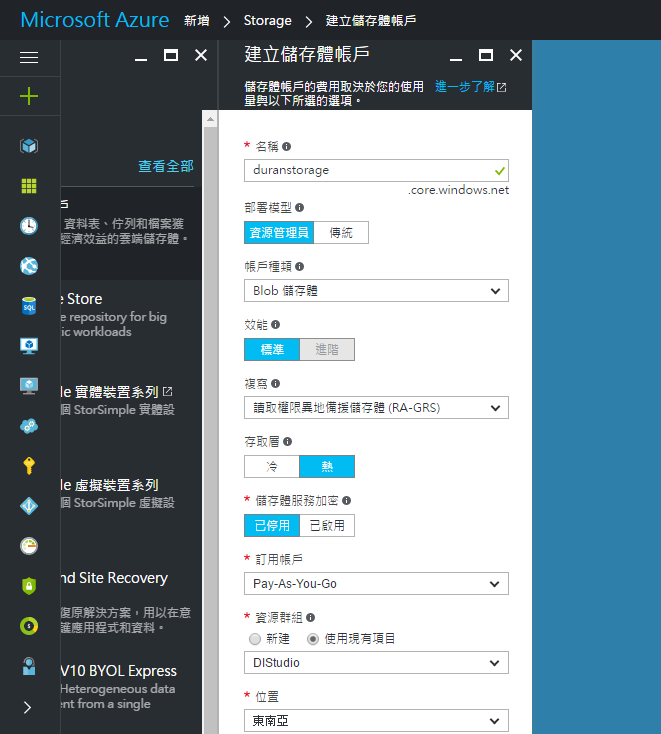Click 新增 in the breadcrumb
The height and width of the screenshot is (734, 661).
[197, 21]
